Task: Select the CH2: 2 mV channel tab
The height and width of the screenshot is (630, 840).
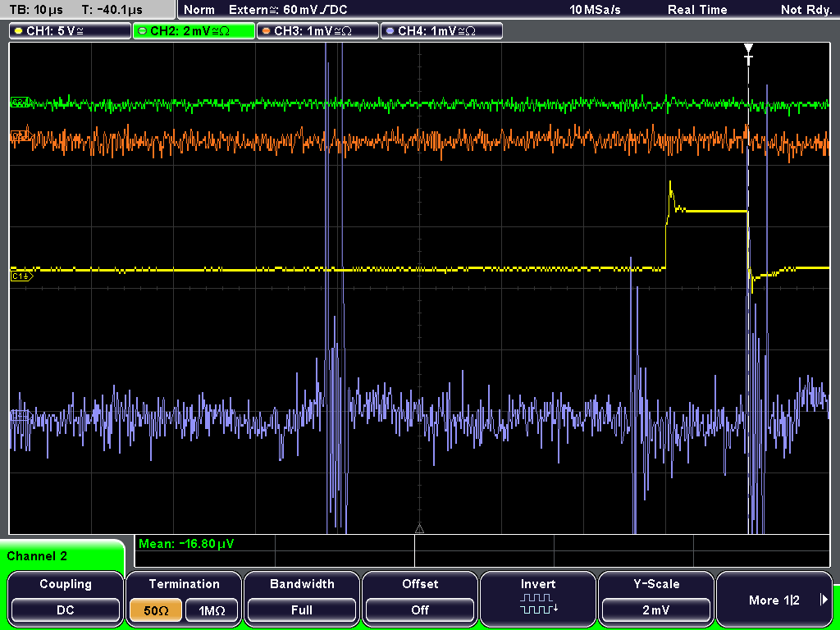Action: (x=194, y=31)
